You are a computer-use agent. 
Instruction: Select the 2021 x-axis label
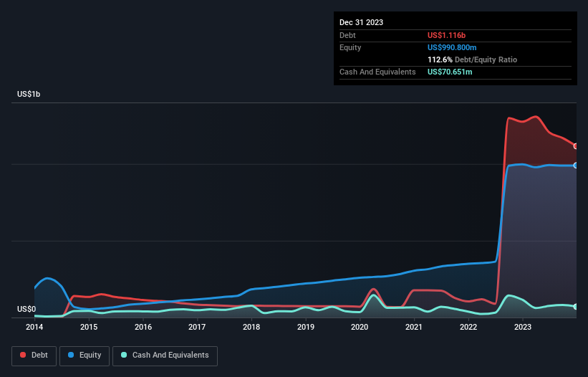point(414,327)
